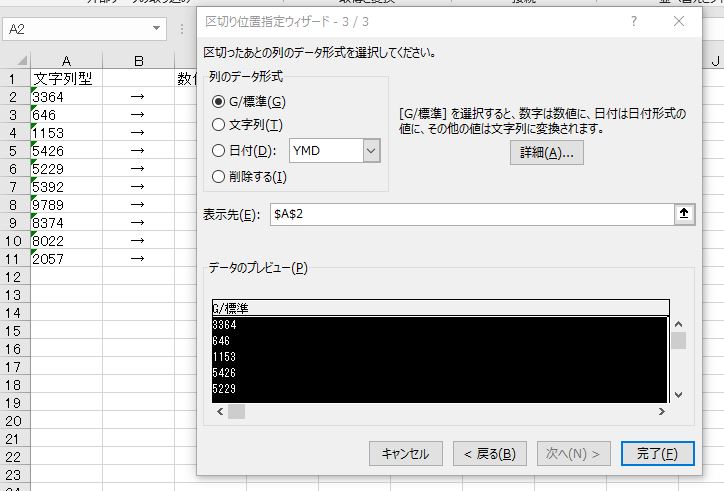Select column B header

(x=139, y=61)
